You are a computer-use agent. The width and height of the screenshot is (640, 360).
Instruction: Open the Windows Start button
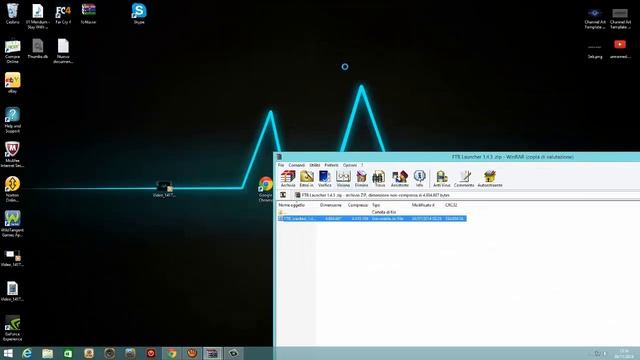pyautogui.click(x=8, y=353)
